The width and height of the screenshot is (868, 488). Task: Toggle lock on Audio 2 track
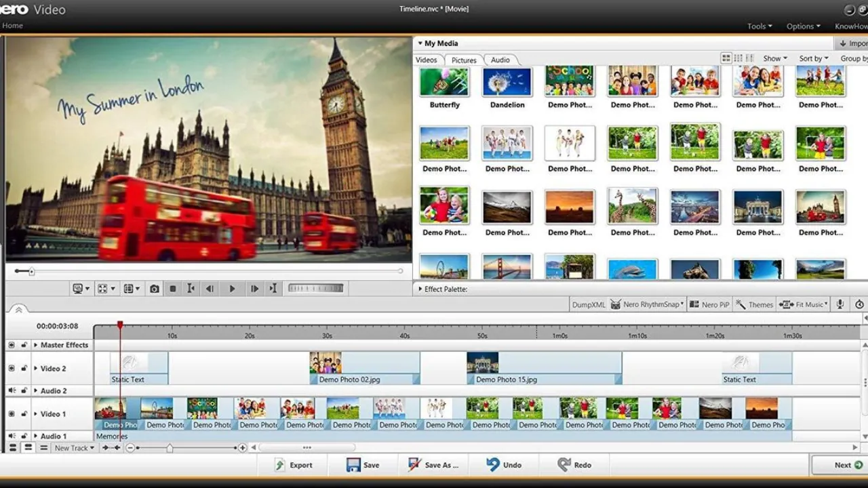click(24, 391)
